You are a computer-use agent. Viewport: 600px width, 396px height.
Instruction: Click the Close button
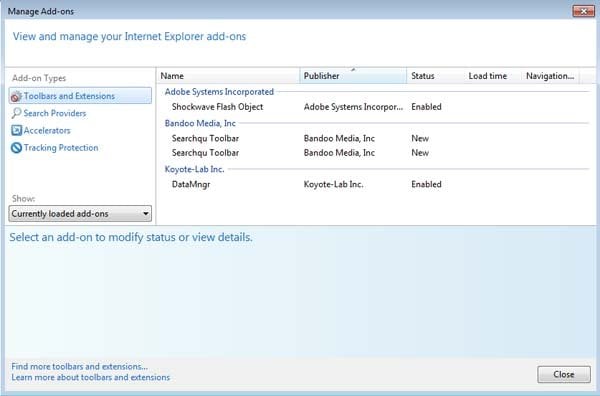[x=564, y=374]
